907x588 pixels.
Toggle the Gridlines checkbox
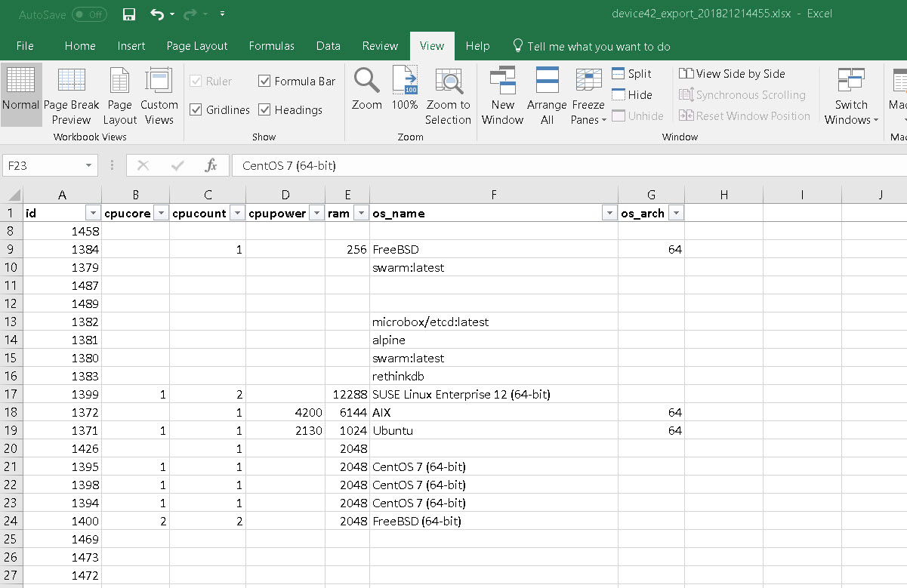(196, 109)
